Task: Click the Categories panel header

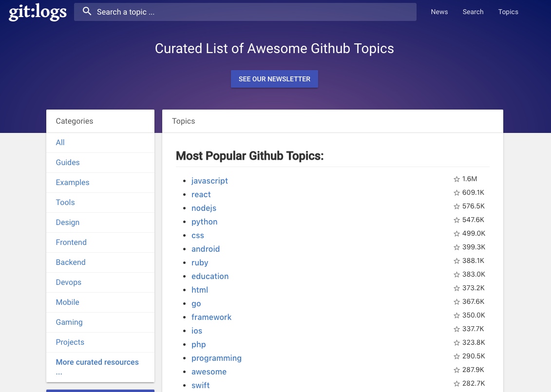Action: click(x=100, y=121)
